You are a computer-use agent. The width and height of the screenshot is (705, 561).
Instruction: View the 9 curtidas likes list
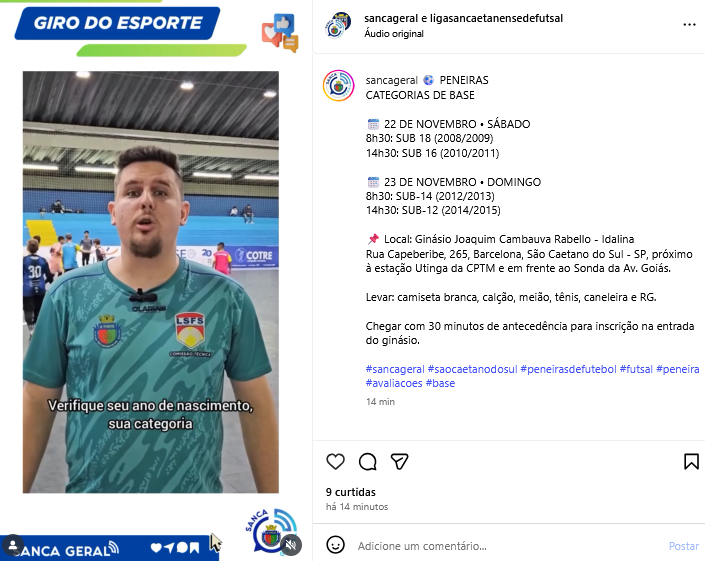click(351, 492)
